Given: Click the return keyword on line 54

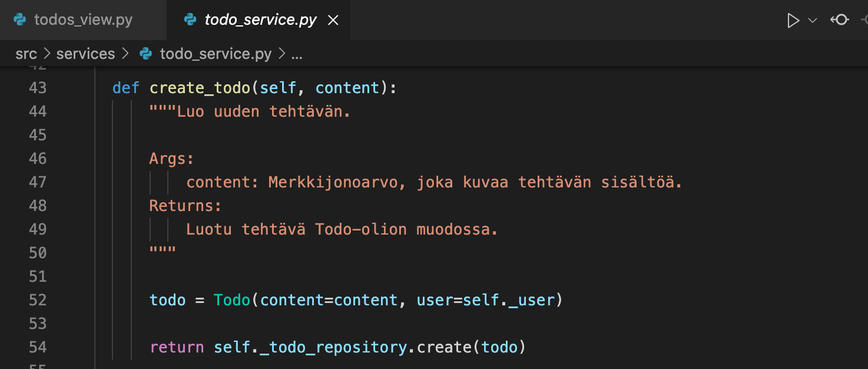Looking at the screenshot, I should click(x=177, y=347).
